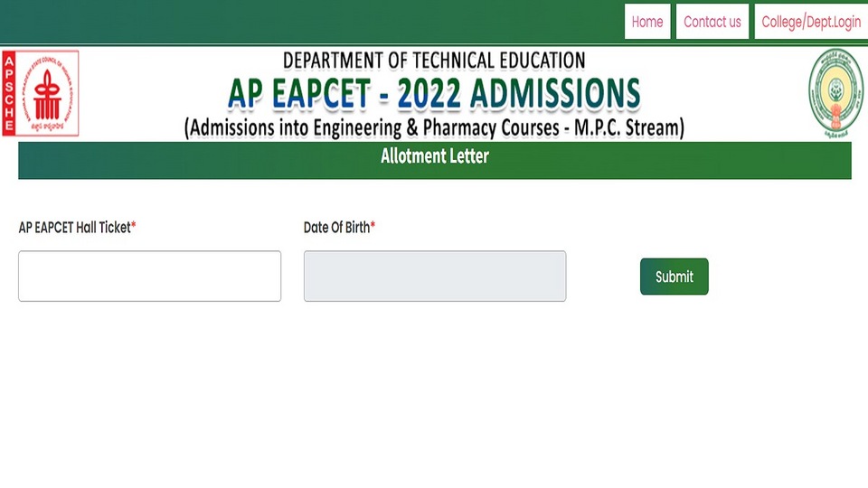Screen dimensions: 868x488
Task: Click the Allotment Letter green banner
Action: 435,160
